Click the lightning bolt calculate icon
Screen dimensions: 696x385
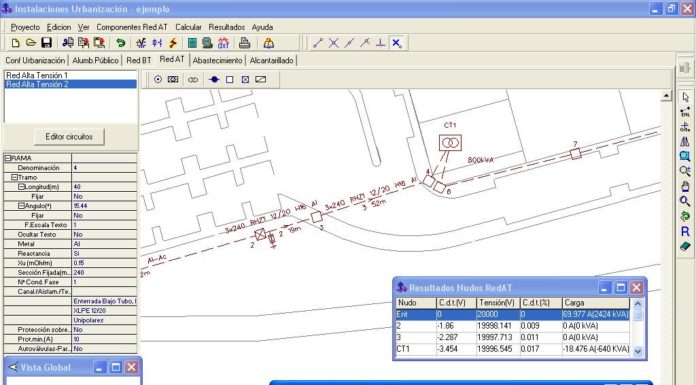coord(173,43)
